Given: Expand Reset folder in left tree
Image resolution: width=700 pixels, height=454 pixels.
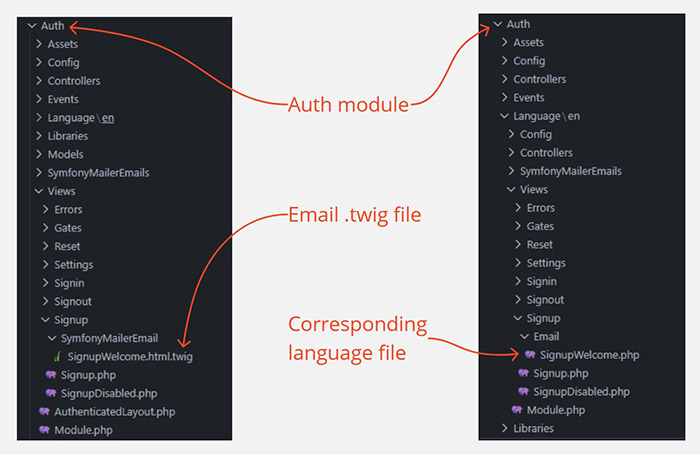Looking at the screenshot, I should coord(46,246).
